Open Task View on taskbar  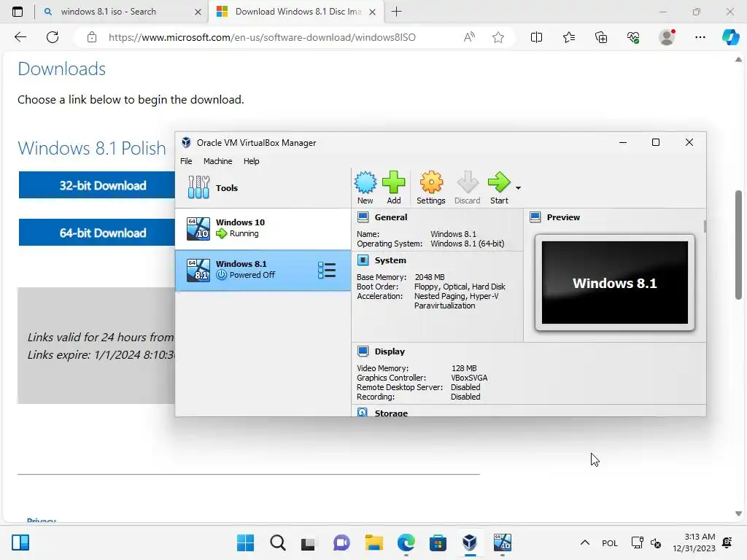309,542
